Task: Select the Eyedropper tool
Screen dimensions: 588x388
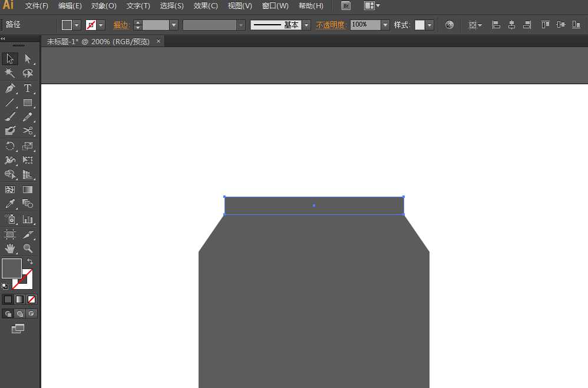Action: pyautogui.click(x=10, y=204)
